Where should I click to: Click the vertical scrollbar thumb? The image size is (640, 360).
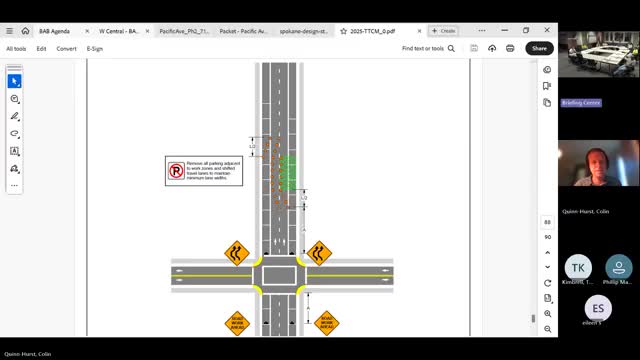click(x=533, y=318)
